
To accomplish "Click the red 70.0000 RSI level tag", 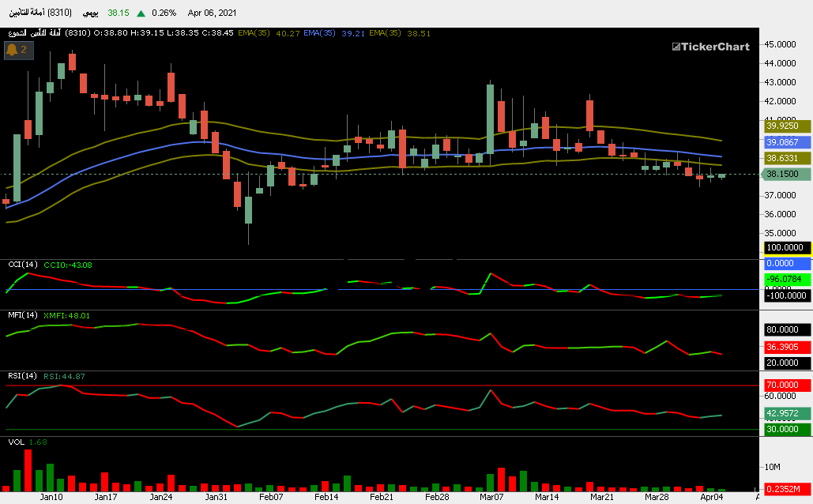I will click(x=785, y=386).
